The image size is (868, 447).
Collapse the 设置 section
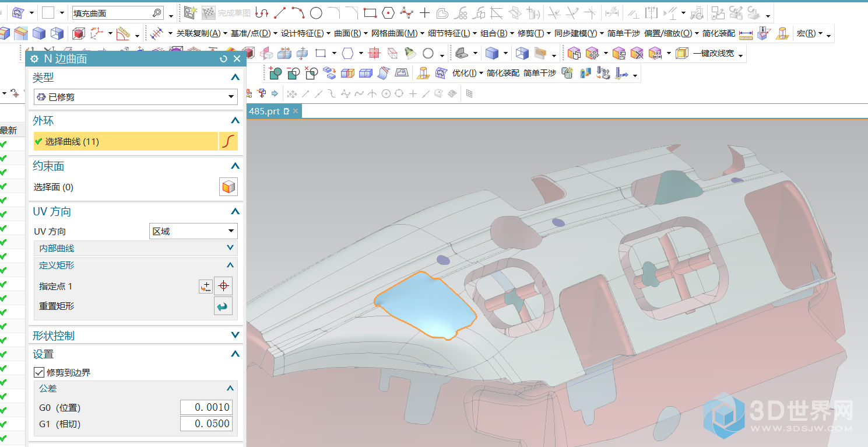(235, 354)
